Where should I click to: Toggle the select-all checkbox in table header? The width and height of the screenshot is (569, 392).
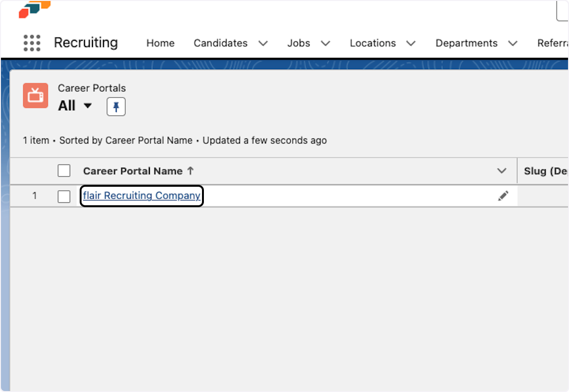(64, 170)
